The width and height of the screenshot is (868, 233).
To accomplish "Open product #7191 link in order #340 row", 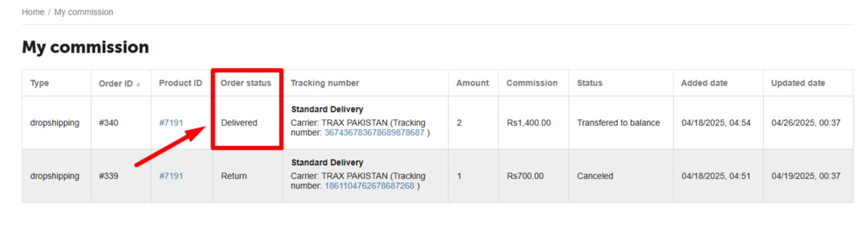I will click(x=171, y=123).
